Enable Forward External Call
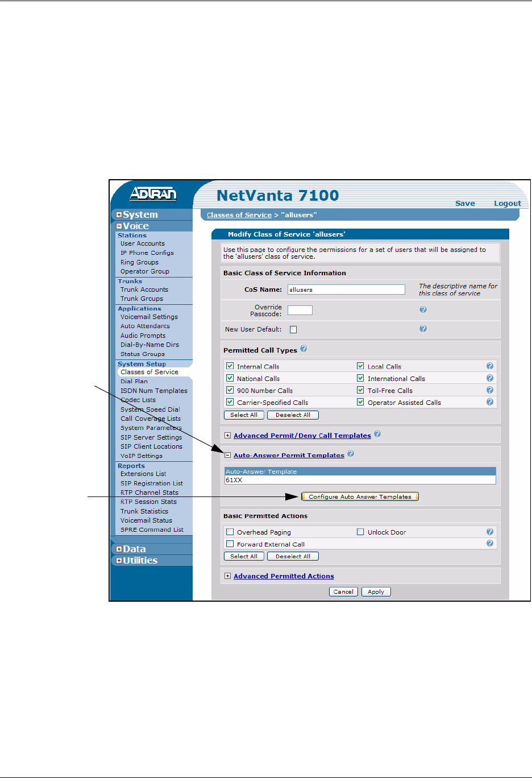The image size is (532, 778). coord(230,544)
